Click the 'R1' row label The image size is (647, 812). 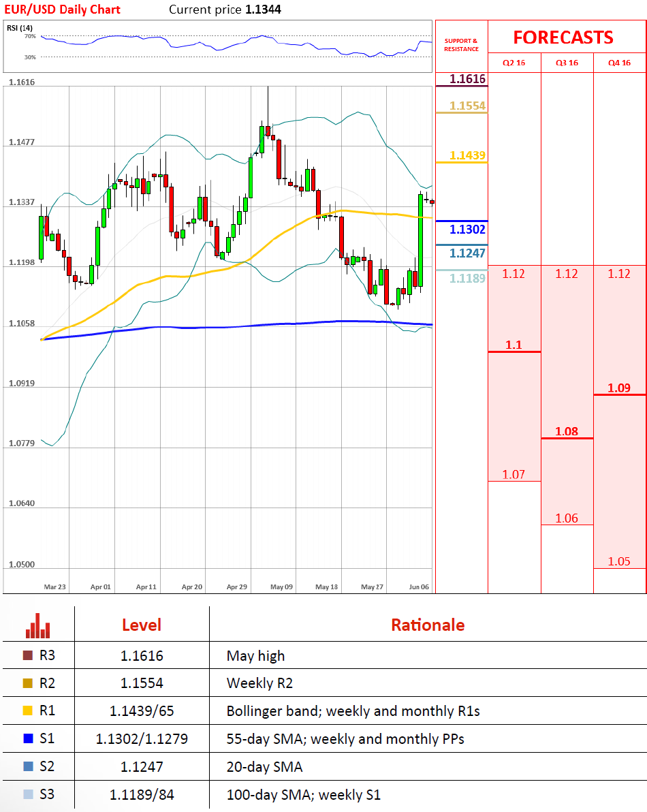(x=47, y=711)
